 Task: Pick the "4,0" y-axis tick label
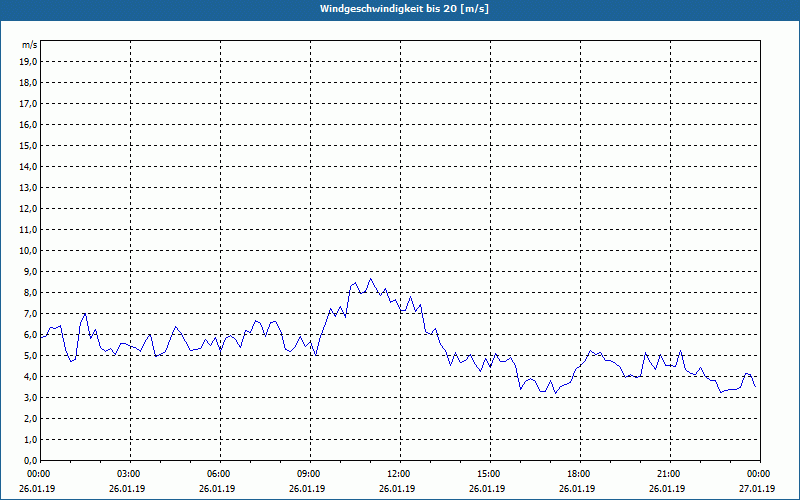31,377
